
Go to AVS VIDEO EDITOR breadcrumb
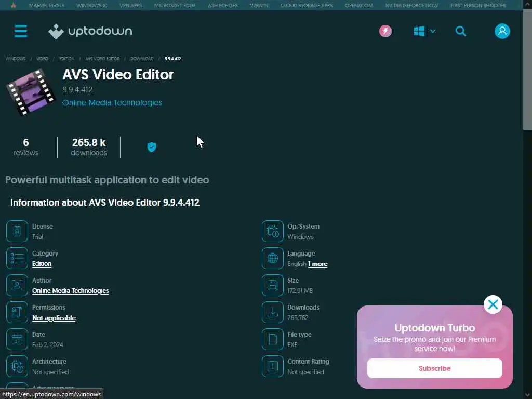[102, 59]
